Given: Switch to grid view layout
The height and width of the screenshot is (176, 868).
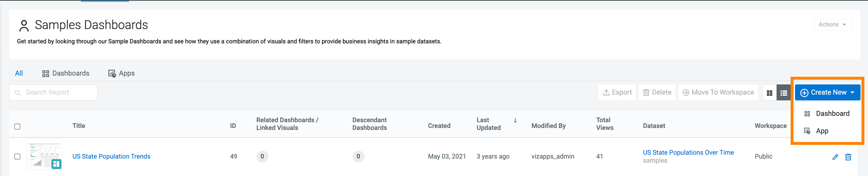Looking at the screenshot, I should tap(770, 93).
